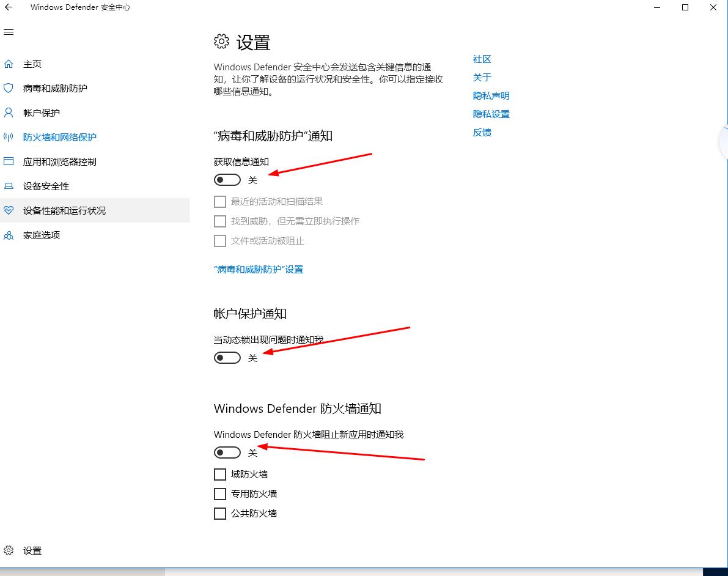This screenshot has width=728, height=576.
Task: Click the "病毒和威胁防护"通知 heading
Action: (x=273, y=136)
